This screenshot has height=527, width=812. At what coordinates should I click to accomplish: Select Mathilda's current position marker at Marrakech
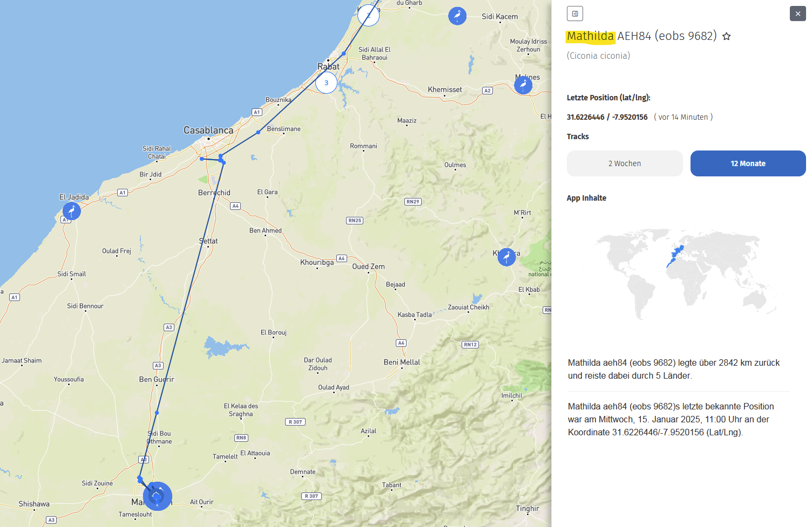coord(157,496)
